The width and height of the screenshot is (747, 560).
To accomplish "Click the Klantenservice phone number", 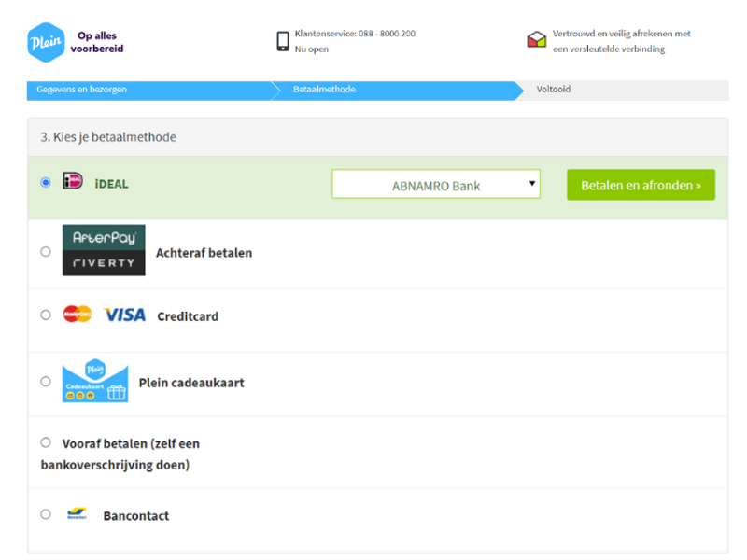I will (354, 32).
